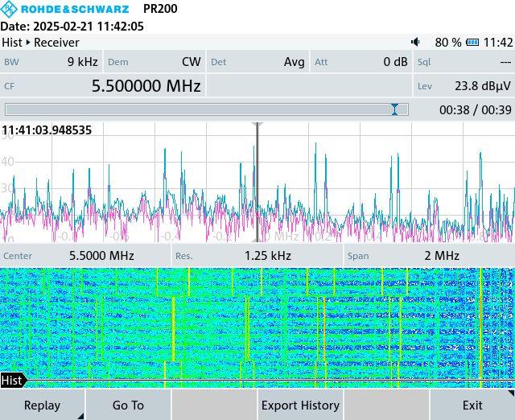Click the speaker volume icon
Viewport: 515px width, 420px height.
tap(415, 42)
